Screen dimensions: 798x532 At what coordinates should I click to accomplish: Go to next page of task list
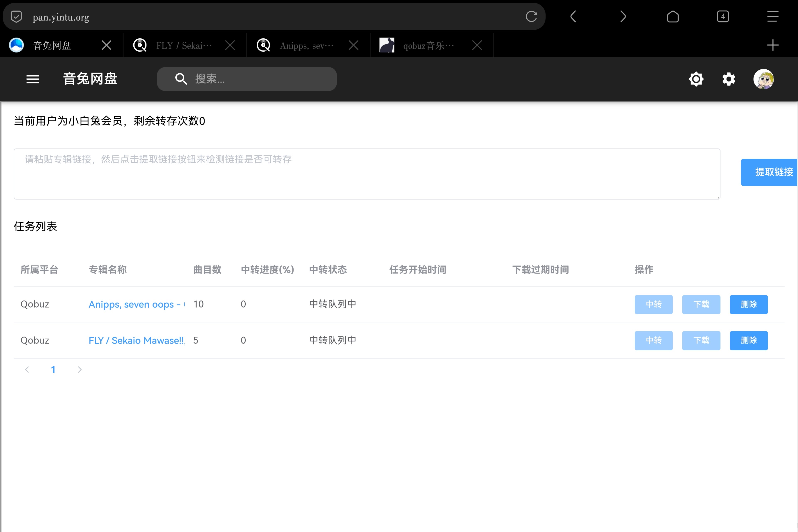click(x=80, y=369)
